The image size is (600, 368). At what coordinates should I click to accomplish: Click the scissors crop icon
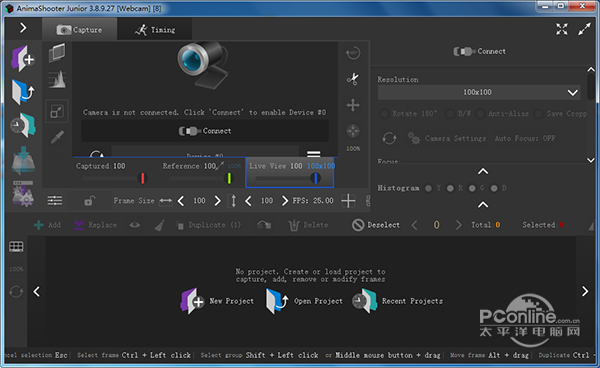pyautogui.click(x=352, y=79)
